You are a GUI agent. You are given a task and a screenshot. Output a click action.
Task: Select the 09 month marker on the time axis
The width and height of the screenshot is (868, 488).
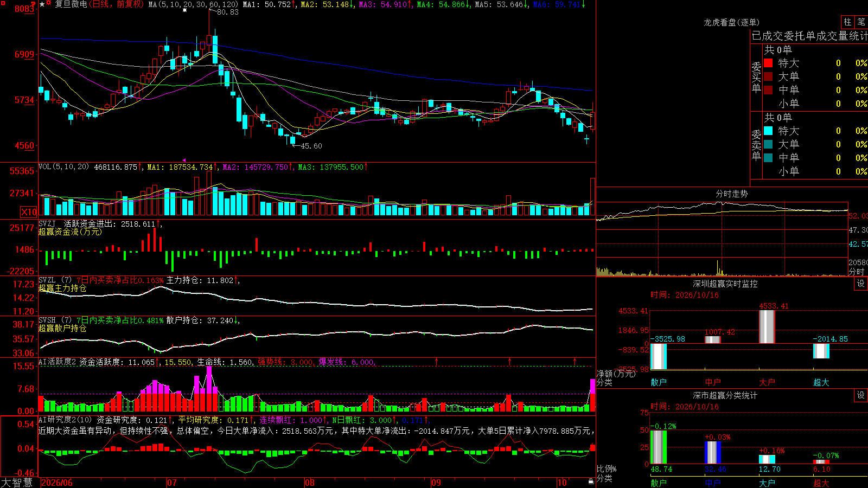point(436,483)
